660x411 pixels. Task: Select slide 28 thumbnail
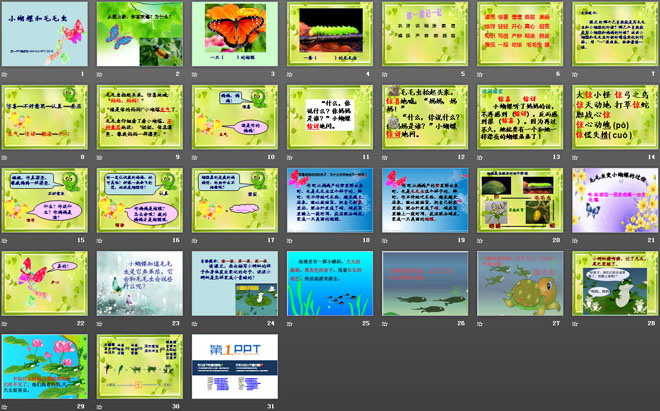[615, 283]
